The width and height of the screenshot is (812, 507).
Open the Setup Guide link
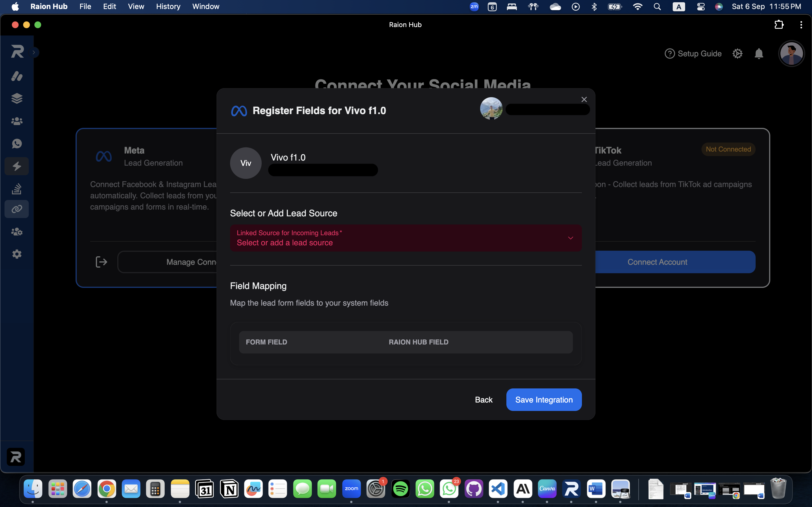693,54
